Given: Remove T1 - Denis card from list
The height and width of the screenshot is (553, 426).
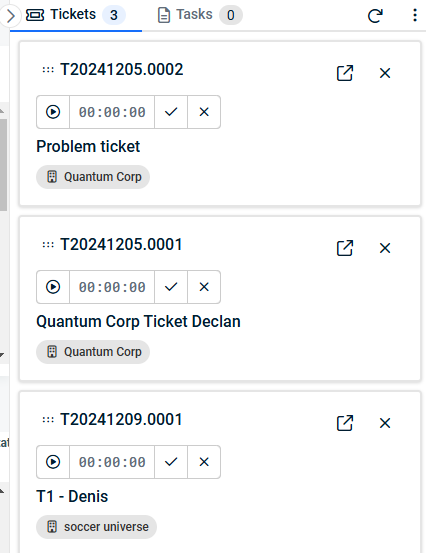Looking at the screenshot, I should [385, 423].
